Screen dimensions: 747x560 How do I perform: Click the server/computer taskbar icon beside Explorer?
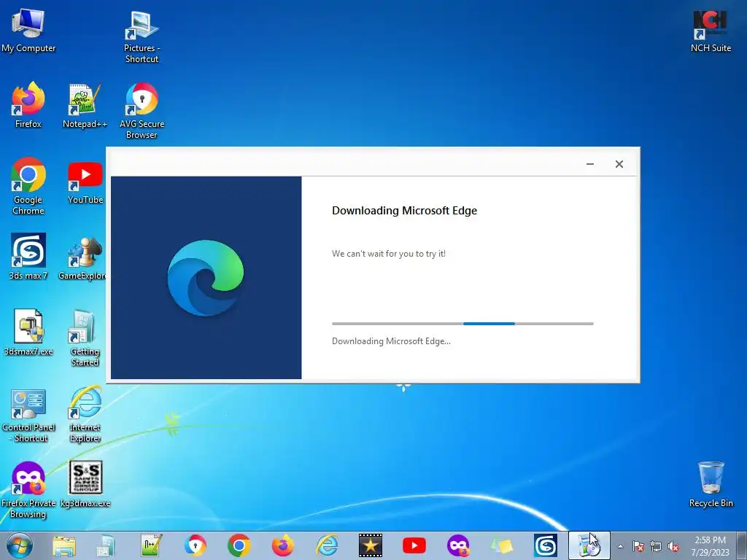pyautogui.click(x=105, y=545)
